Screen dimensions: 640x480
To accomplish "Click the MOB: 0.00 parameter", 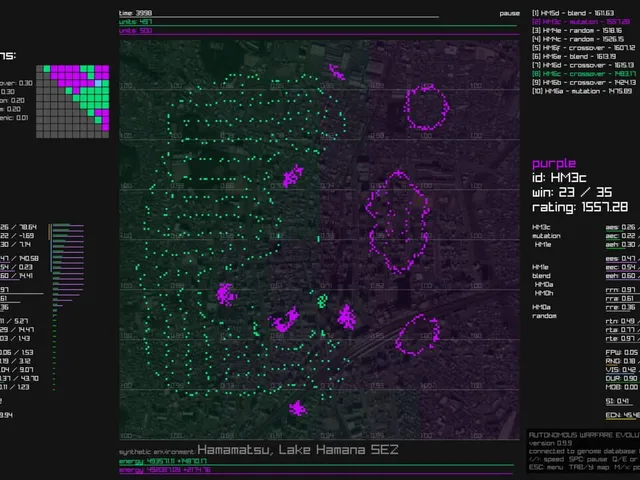I will pyautogui.click(x=622, y=387).
